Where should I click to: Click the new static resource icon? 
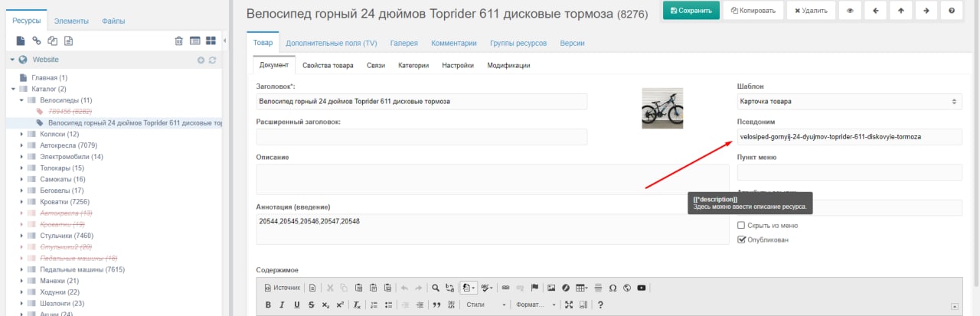pyautogui.click(x=69, y=40)
